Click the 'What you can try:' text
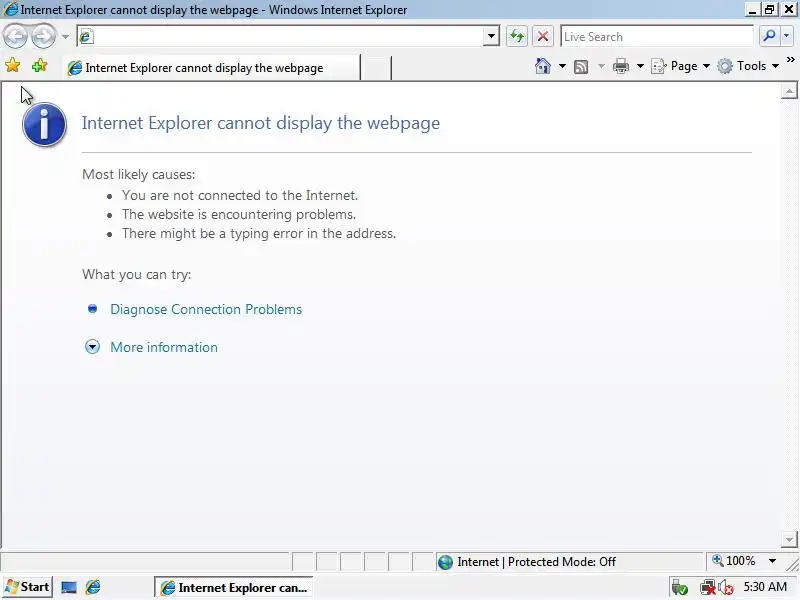Screen dimensions: 800x600 coord(137,274)
